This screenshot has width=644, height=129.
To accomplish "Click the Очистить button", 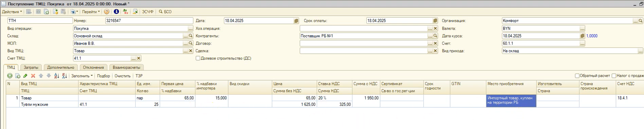I will pos(122,76).
